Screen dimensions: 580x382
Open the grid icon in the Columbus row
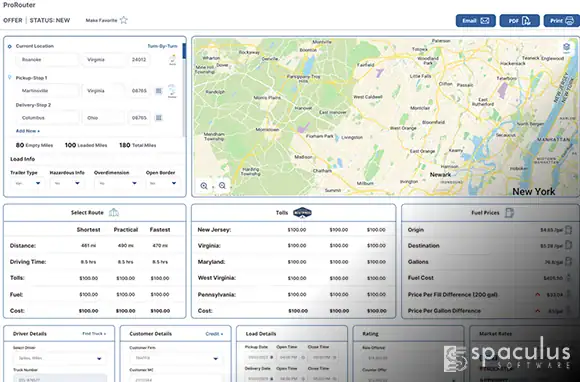(159, 118)
